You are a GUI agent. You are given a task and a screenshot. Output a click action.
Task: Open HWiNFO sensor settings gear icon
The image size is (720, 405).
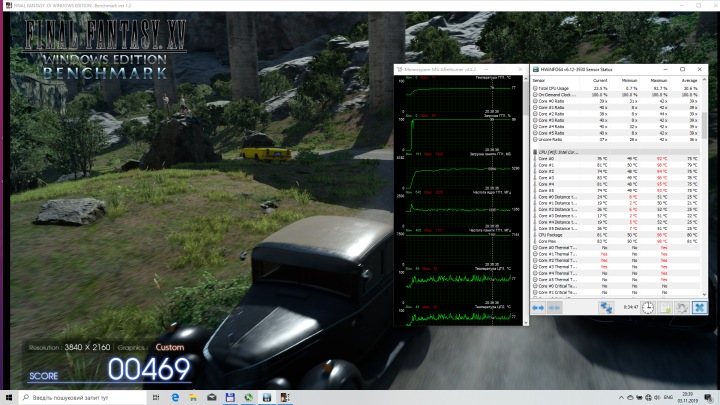point(681,307)
